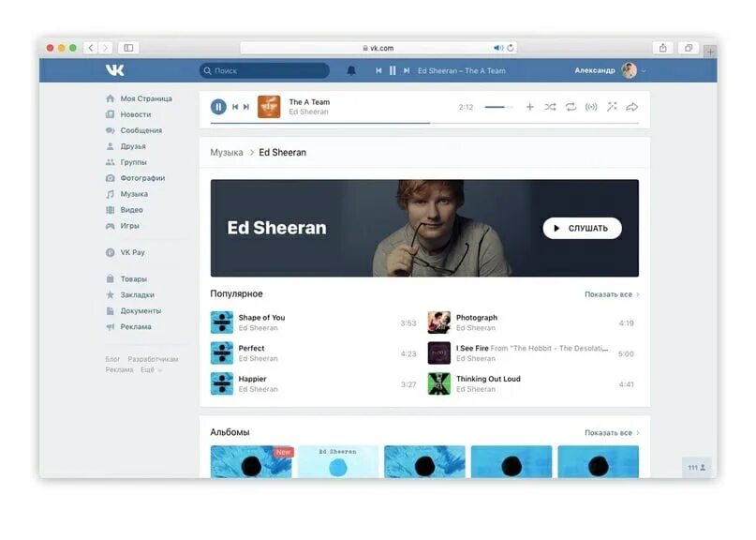Share the current track
Image resolution: width=756 pixels, height=540 pixels.
tap(632, 107)
